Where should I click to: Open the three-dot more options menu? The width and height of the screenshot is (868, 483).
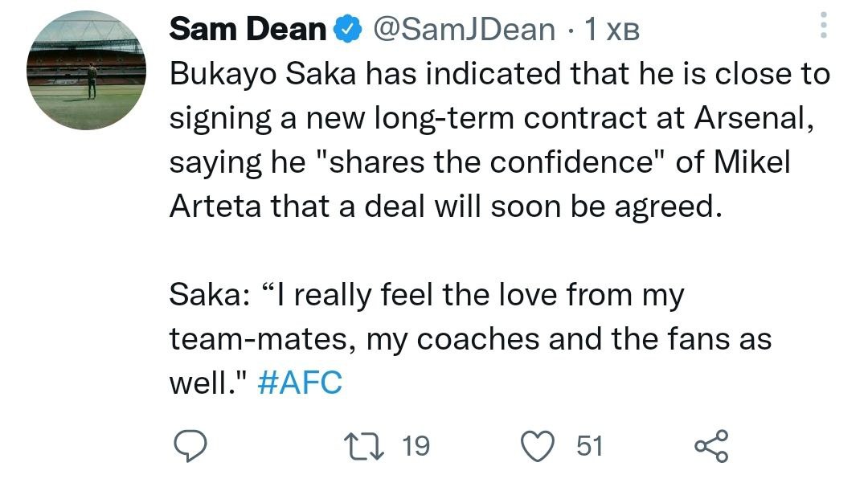click(x=821, y=29)
